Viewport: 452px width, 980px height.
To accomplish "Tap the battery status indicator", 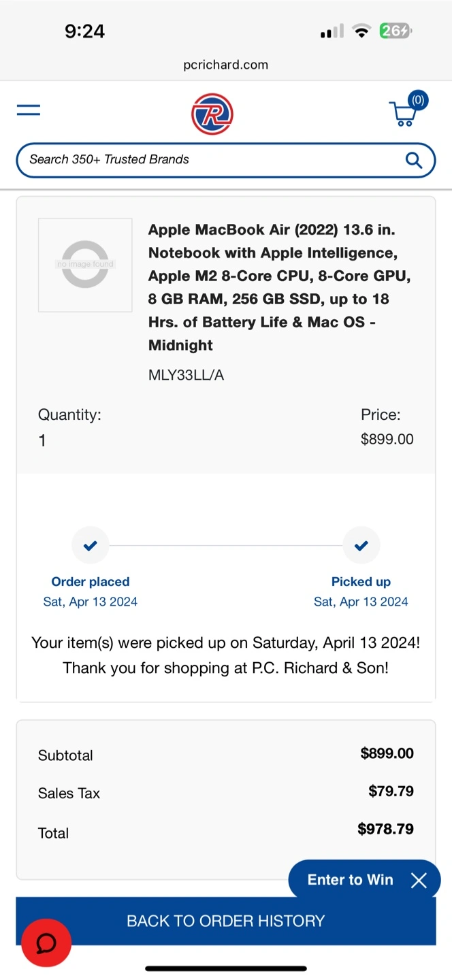I will point(395,31).
